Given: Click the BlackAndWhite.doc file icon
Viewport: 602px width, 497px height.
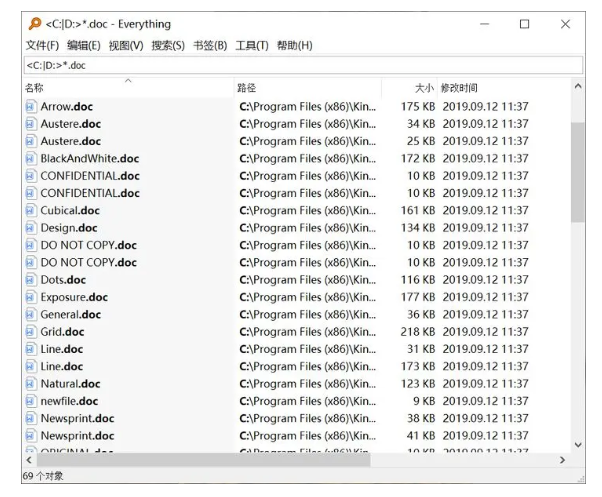Looking at the screenshot, I should click(31, 159).
